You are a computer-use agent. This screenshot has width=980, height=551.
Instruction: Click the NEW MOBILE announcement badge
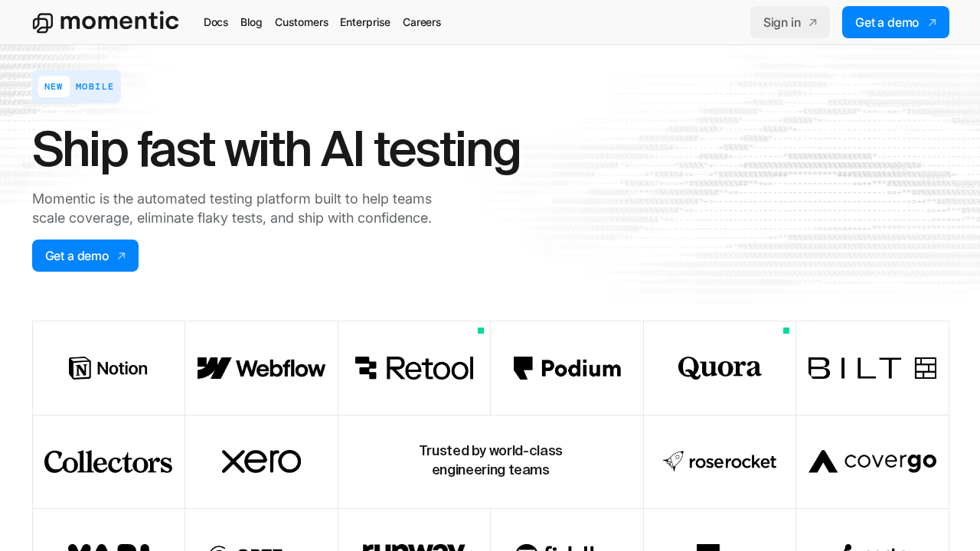[77, 86]
